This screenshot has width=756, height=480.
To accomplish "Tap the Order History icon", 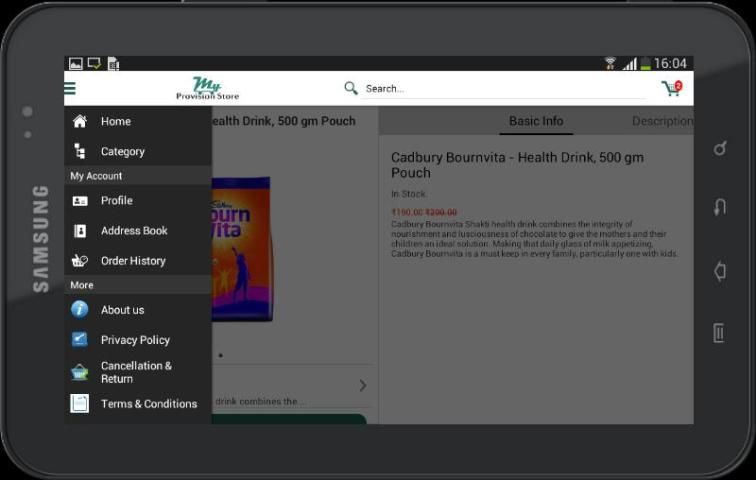I will coord(80,261).
